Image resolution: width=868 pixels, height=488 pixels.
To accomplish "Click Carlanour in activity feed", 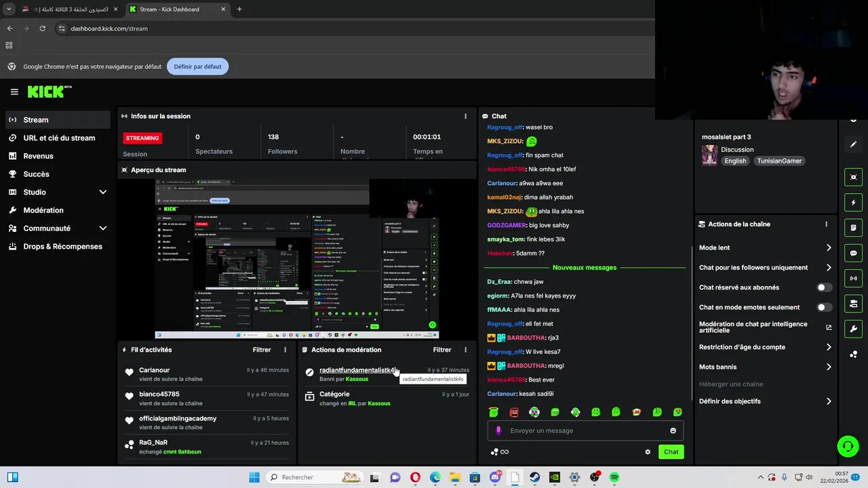I will point(154,370).
